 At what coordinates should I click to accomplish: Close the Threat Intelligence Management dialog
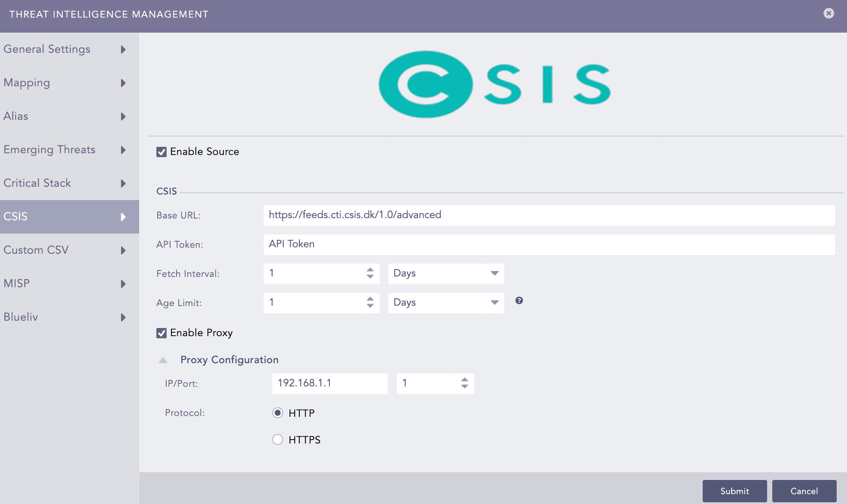pyautogui.click(x=829, y=13)
